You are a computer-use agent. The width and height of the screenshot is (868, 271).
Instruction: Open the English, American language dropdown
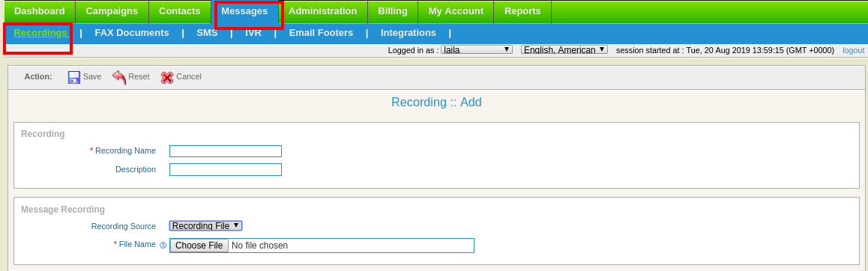click(564, 49)
